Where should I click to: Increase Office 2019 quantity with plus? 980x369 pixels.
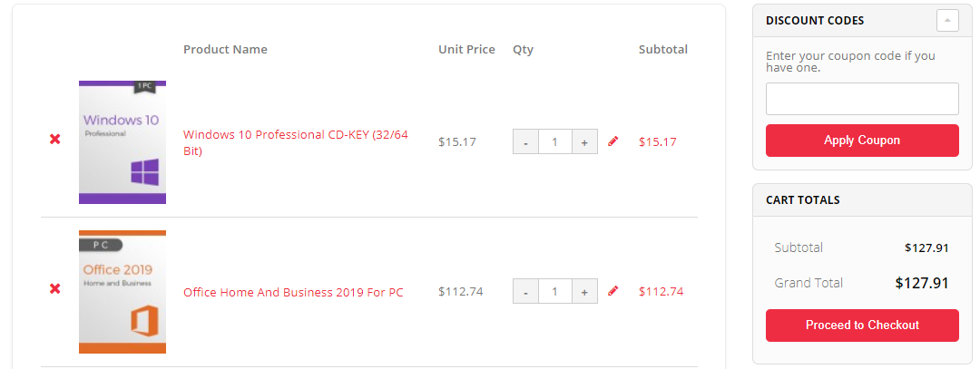click(x=584, y=292)
